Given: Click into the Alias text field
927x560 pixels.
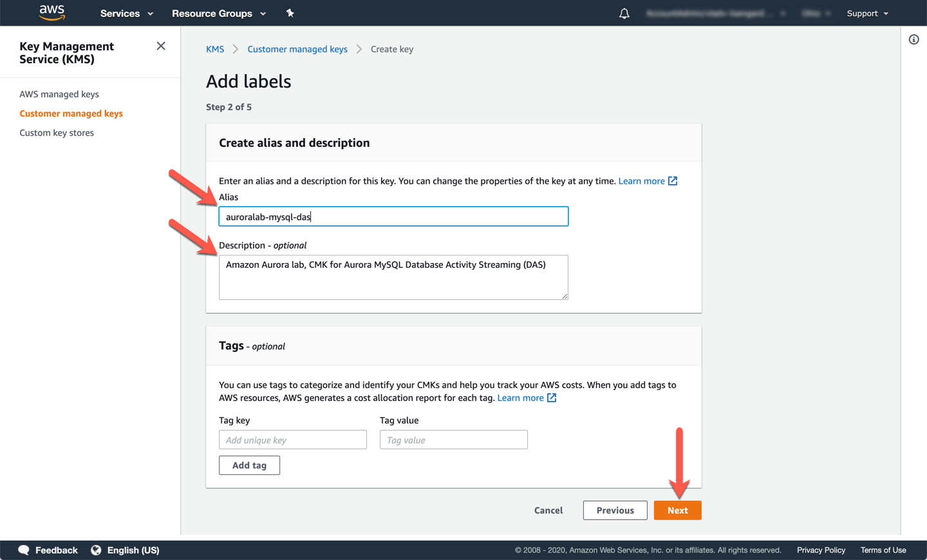Looking at the screenshot, I should [x=393, y=217].
